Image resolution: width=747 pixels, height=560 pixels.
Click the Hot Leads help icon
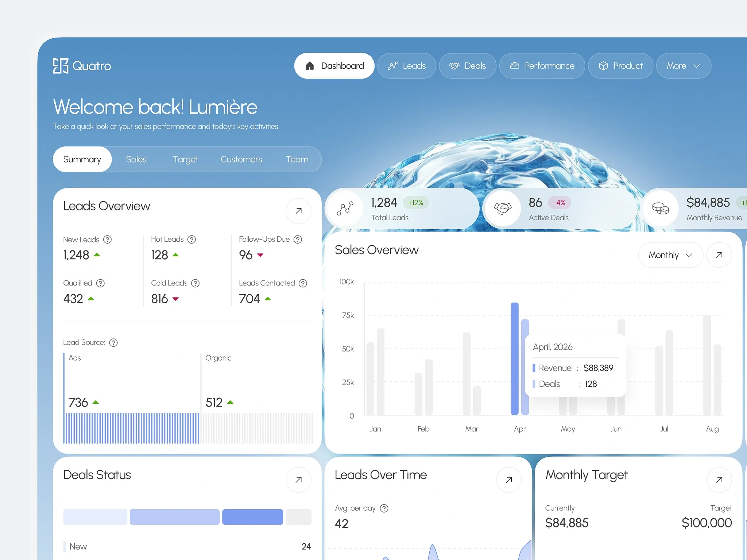[191, 240]
